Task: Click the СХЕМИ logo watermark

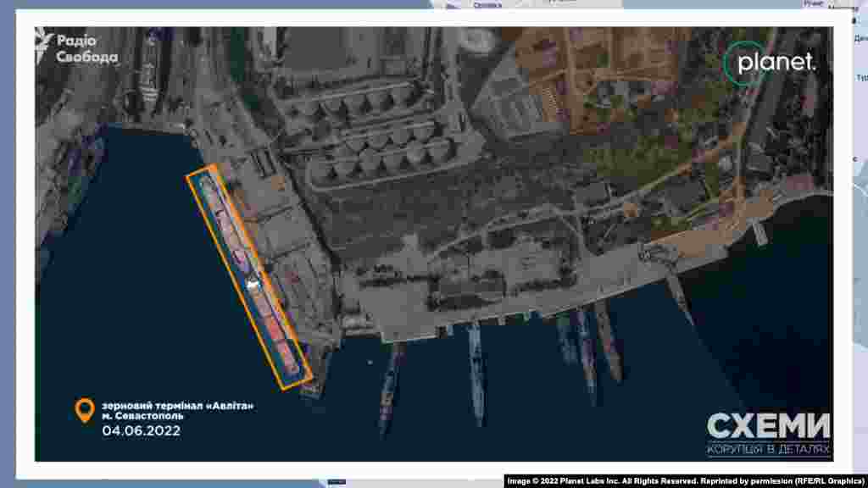Action: click(x=768, y=425)
